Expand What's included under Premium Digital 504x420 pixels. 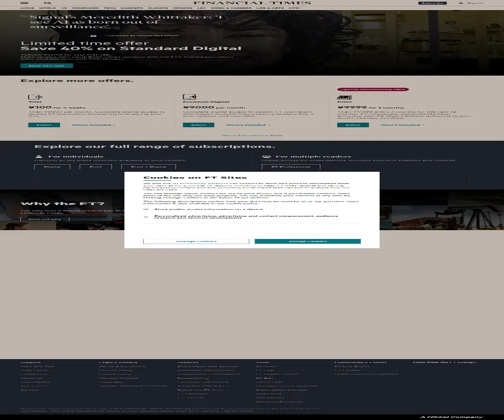click(x=248, y=125)
